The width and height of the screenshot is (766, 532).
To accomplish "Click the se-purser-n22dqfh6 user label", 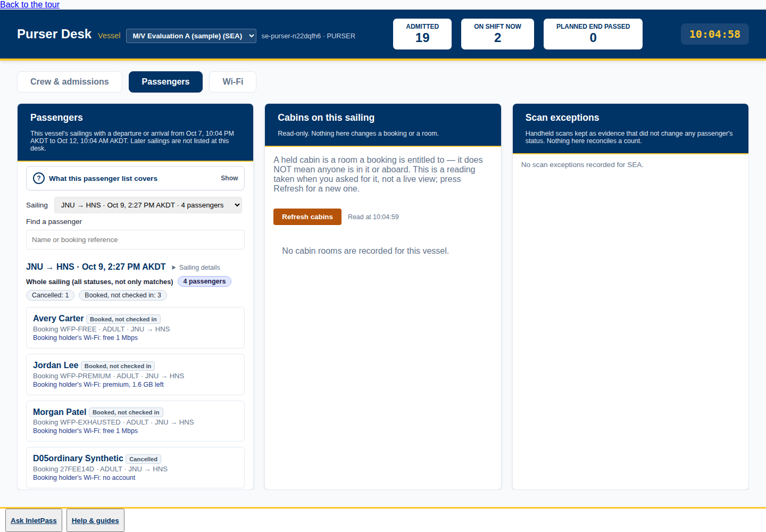I will 309,36.
